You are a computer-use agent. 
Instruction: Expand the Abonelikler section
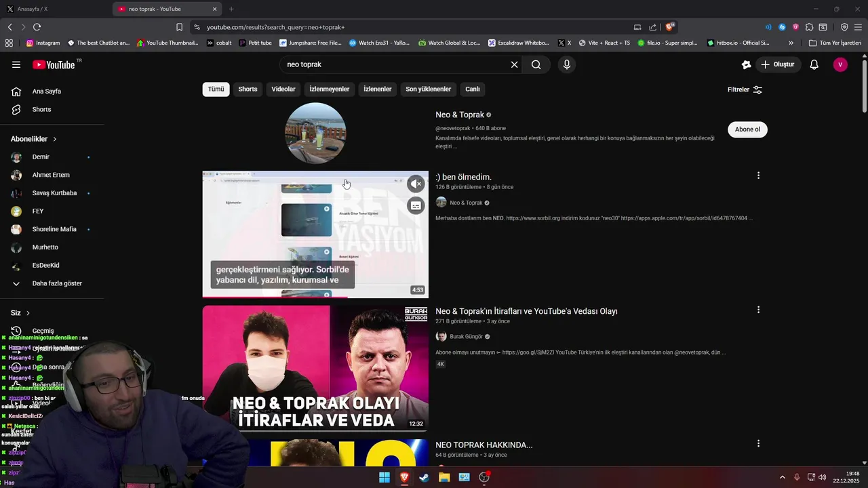click(x=34, y=139)
